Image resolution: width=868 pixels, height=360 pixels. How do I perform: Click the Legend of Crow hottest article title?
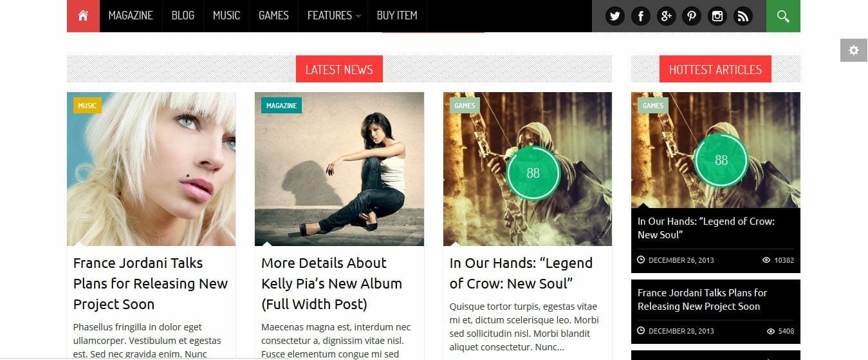(706, 228)
